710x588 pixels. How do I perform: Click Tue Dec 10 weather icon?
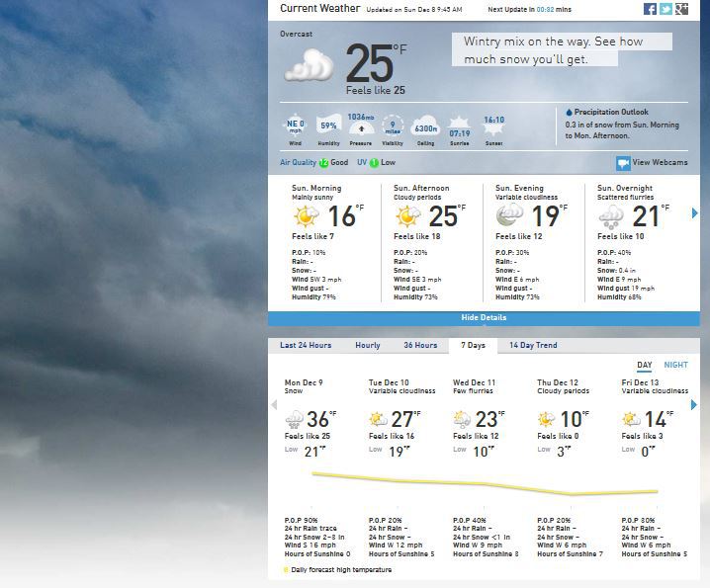[379, 420]
